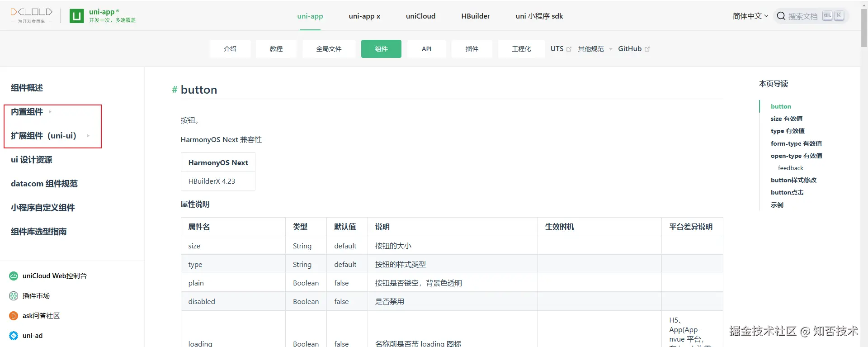Viewport: 868px width, 347px height.
Task: Click the size row attribute name
Action: point(194,246)
